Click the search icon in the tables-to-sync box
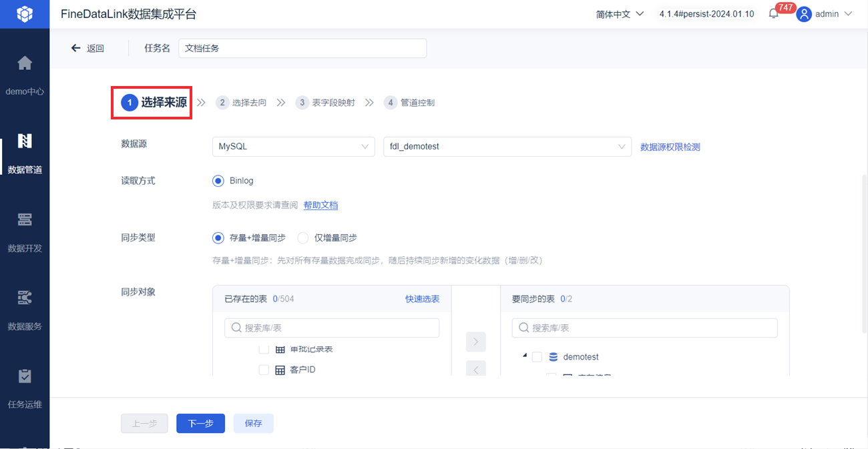Viewport: 868px width, 449px height. 524,328
